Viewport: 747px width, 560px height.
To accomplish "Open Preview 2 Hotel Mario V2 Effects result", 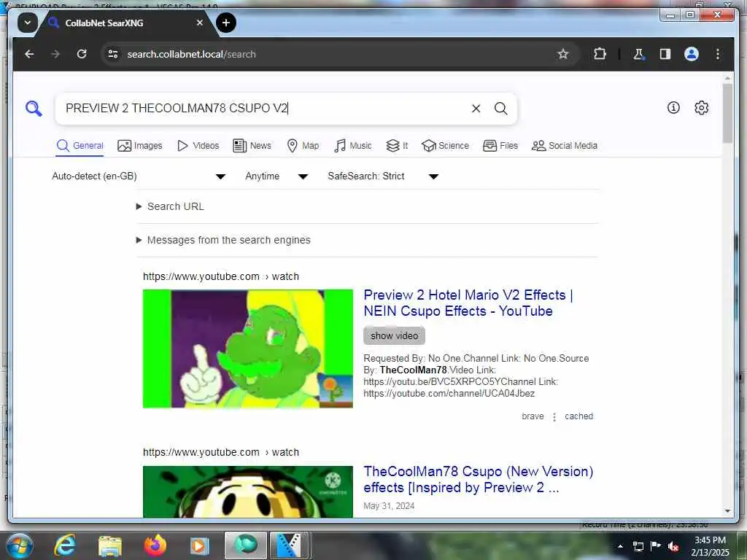I will (468, 303).
